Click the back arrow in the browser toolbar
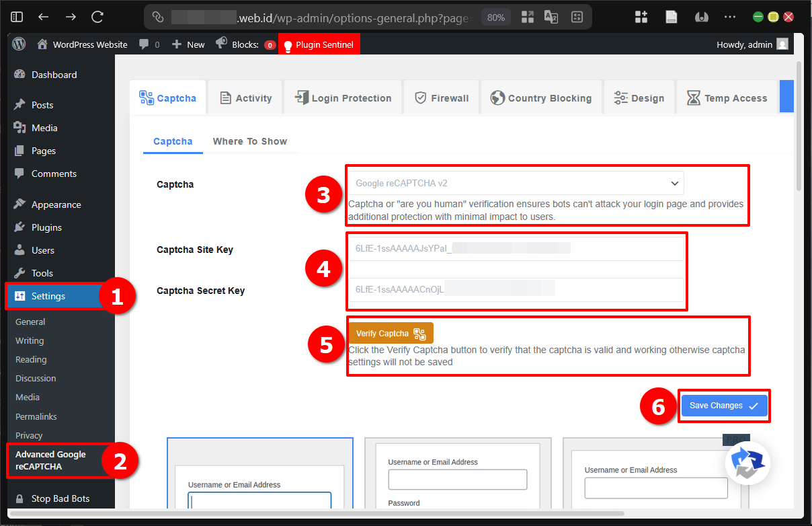Screen dimensions: 812x526 coord(42,17)
